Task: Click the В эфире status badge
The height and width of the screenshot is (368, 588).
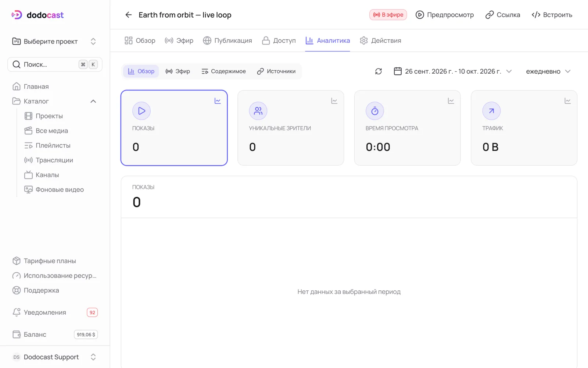Action: tap(388, 15)
